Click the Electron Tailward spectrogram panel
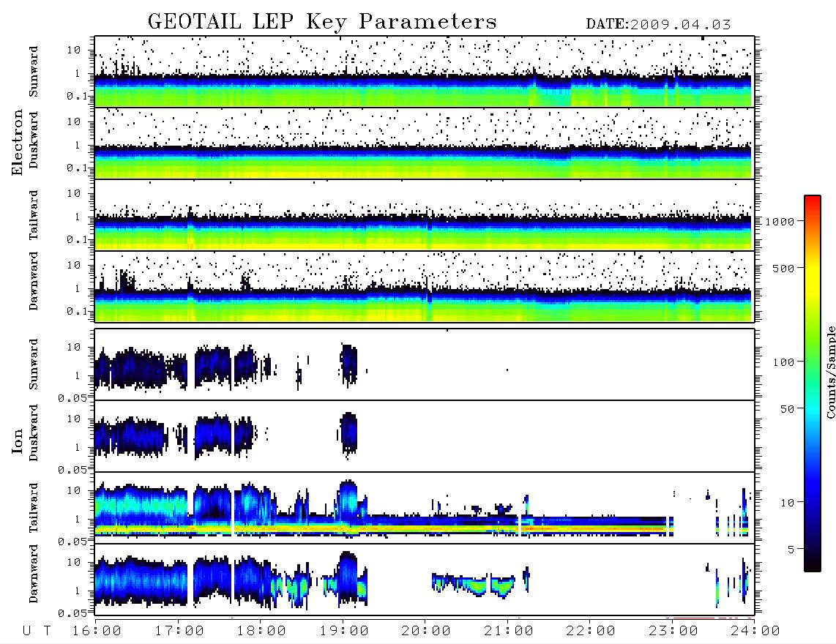This screenshot has width=836, height=644. (x=425, y=215)
